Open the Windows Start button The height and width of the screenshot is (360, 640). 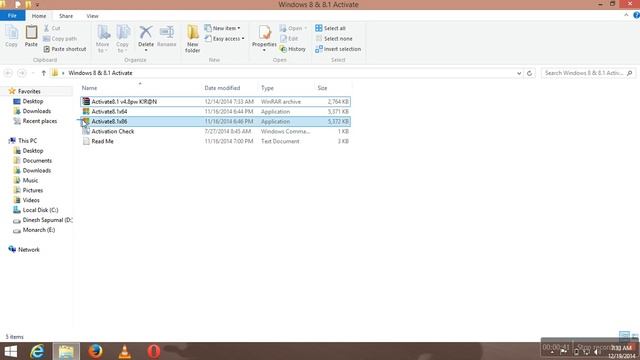click(11, 351)
